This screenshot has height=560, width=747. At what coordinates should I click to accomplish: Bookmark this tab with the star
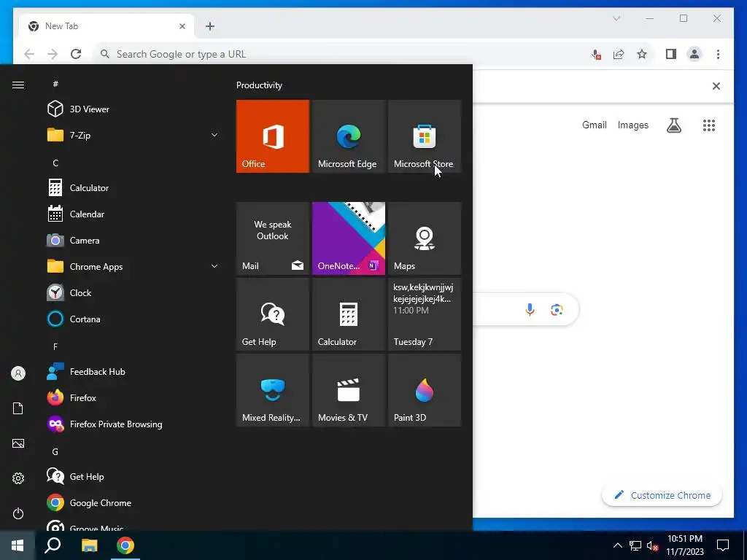click(642, 54)
